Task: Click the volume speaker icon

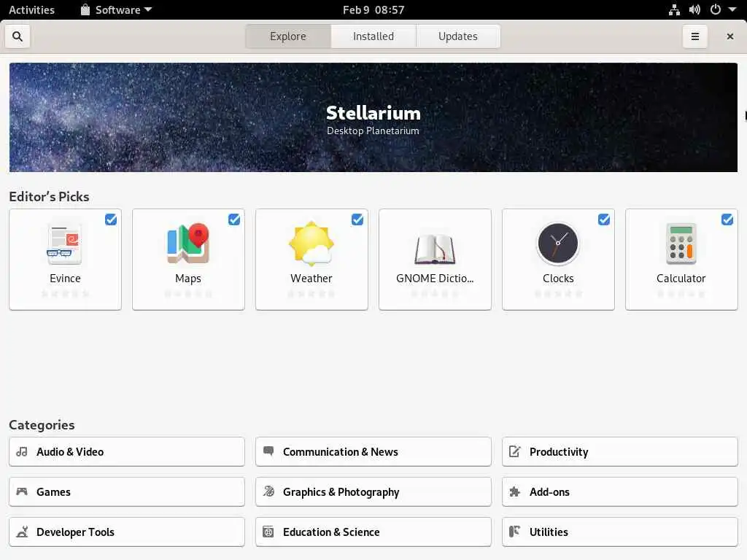Action: [x=694, y=9]
